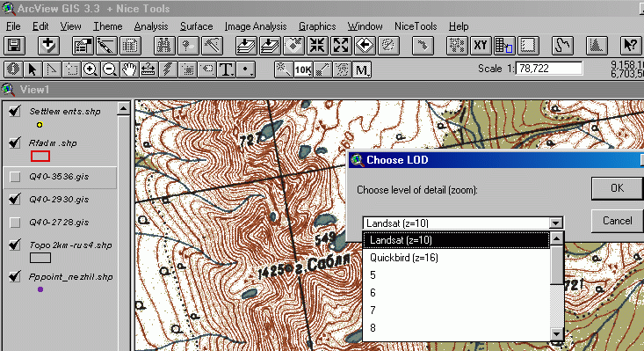This screenshot has width=644, height=351.
Task: Select the Measure ruler tool
Action: pos(148,69)
